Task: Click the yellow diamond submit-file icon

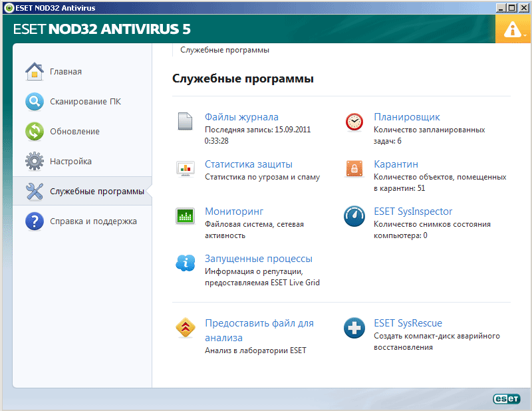Action: click(186, 327)
